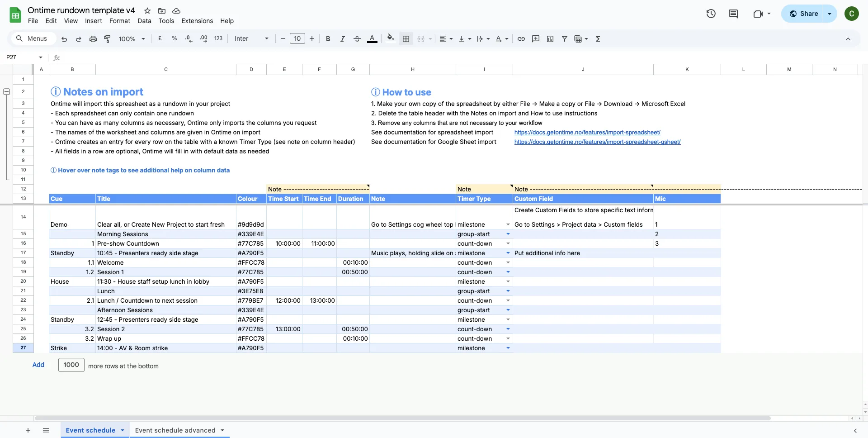Click the insert link icon
This screenshot has height=438, width=868.
(521, 38)
